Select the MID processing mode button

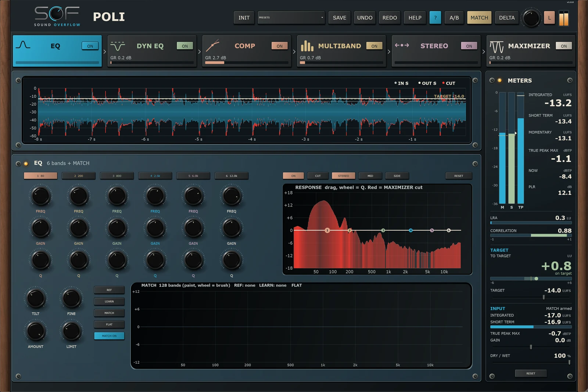370,176
